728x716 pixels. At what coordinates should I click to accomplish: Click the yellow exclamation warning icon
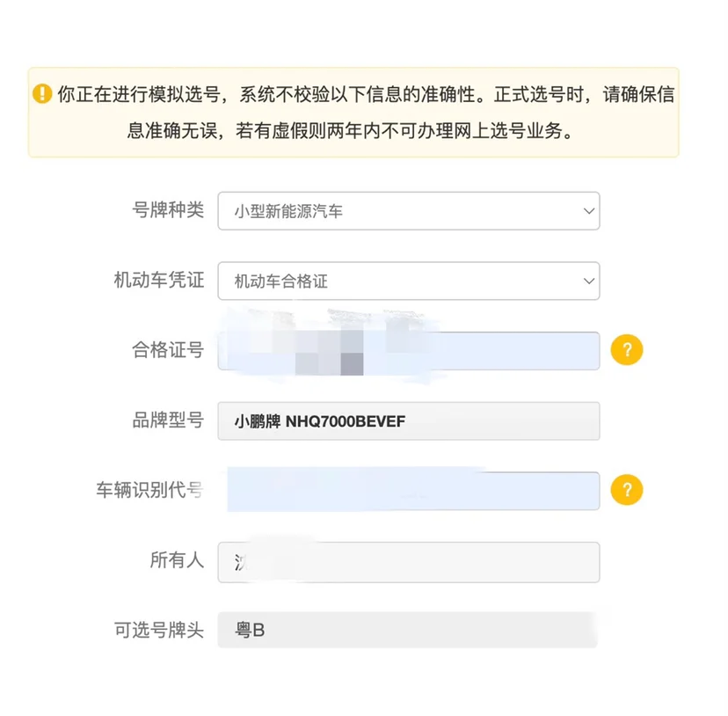point(42,93)
